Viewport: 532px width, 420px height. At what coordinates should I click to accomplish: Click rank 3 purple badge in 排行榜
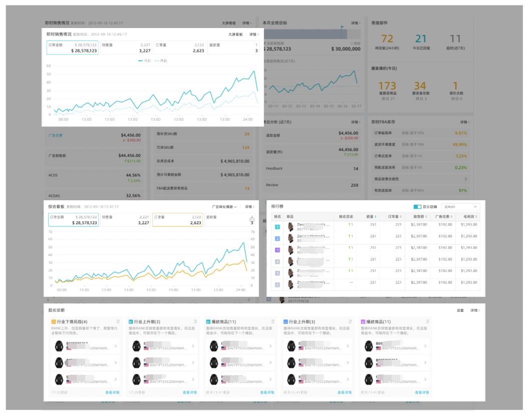(277, 250)
